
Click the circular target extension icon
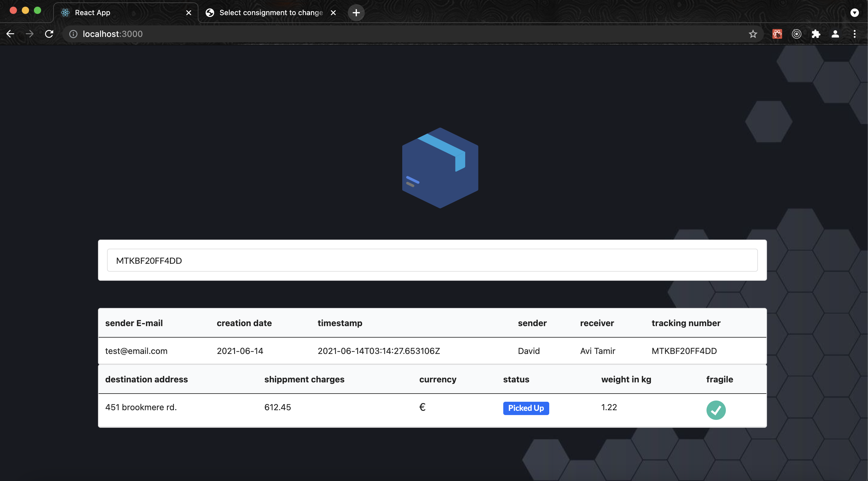click(x=797, y=34)
